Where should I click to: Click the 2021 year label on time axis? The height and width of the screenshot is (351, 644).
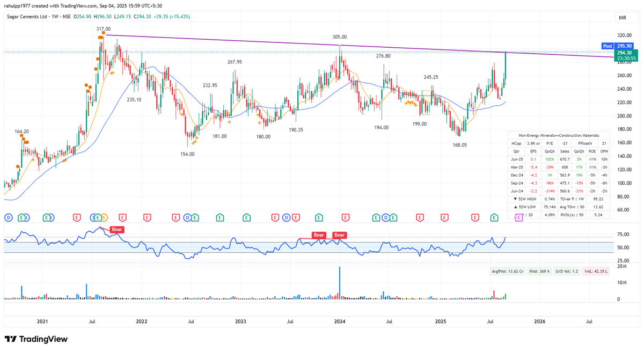(x=42, y=321)
